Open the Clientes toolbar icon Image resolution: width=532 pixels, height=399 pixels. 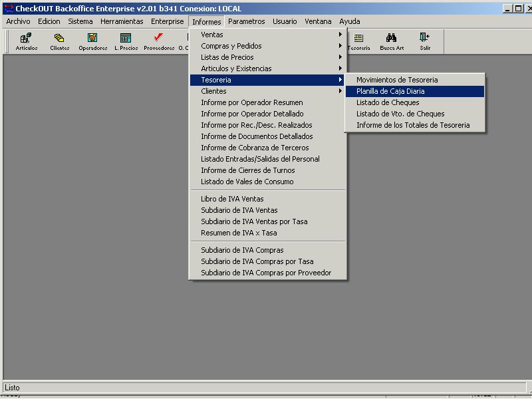[x=59, y=41]
